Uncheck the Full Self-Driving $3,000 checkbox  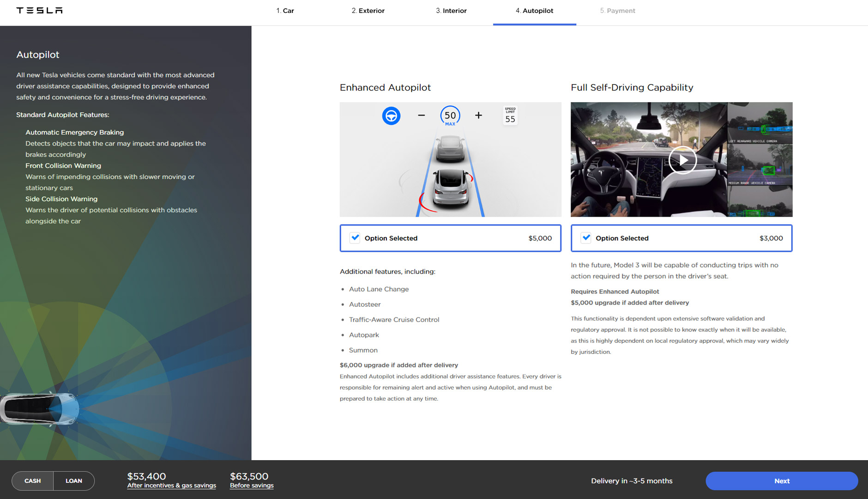click(586, 238)
